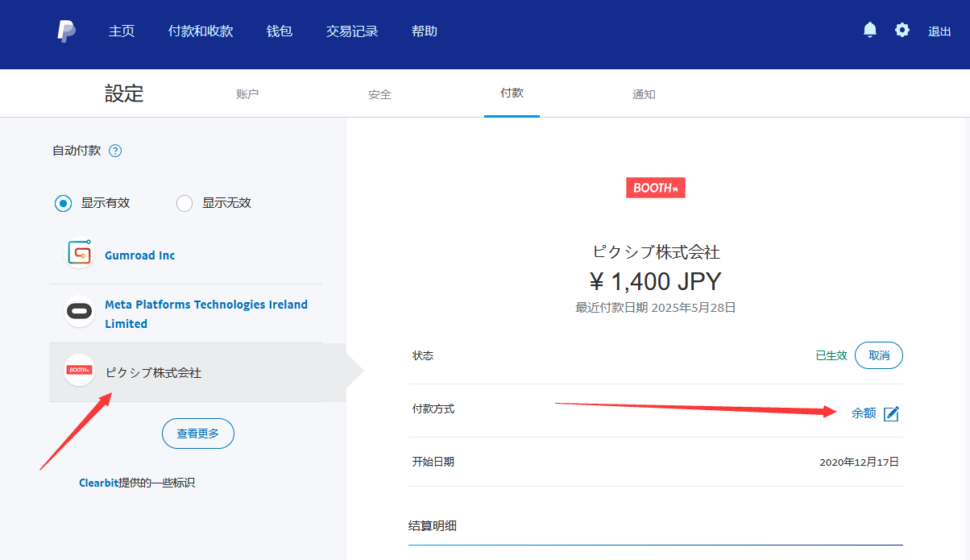Click the Gumroad Inc logo icon
This screenshot has height=560, width=970.
click(80, 254)
